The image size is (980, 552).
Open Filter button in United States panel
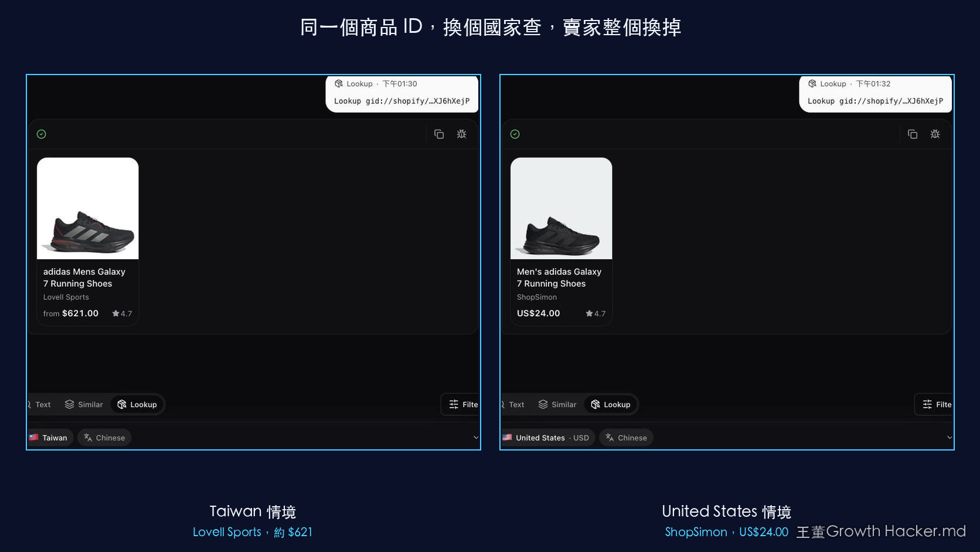(934, 405)
